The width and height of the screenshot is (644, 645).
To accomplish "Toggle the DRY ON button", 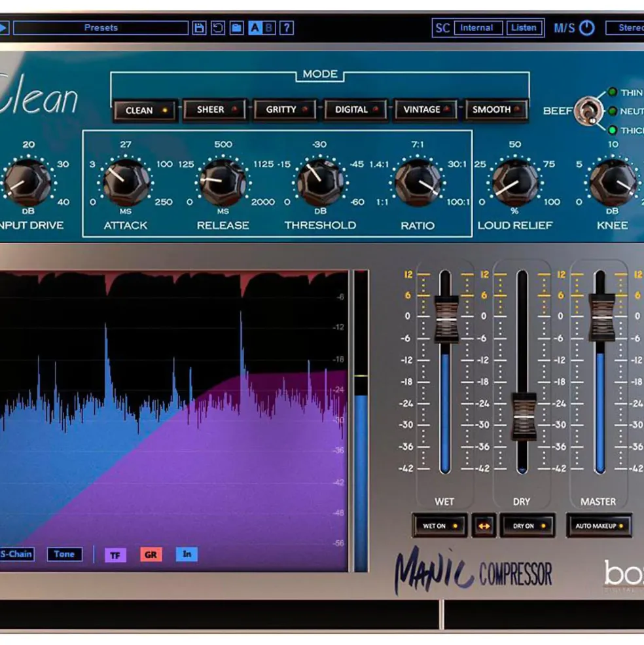I will 528,526.
